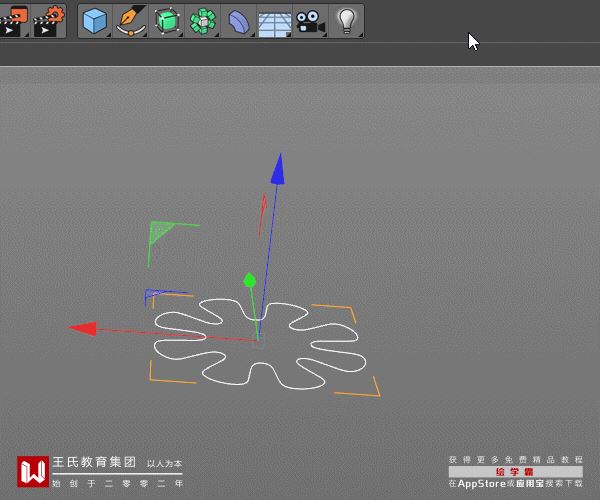This screenshot has height=500, width=600.
Task: Open Edit Render Settings clapperboard gear icon
Action: [49, 21]
